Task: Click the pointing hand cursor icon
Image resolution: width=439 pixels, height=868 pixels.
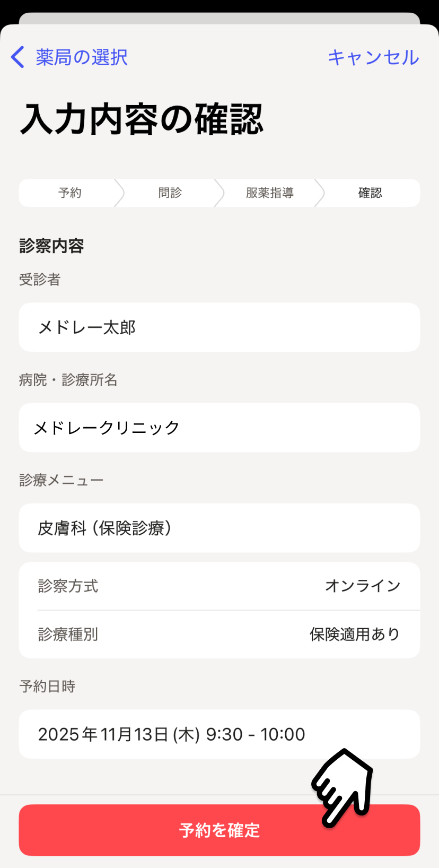Action: click(344, 786)
